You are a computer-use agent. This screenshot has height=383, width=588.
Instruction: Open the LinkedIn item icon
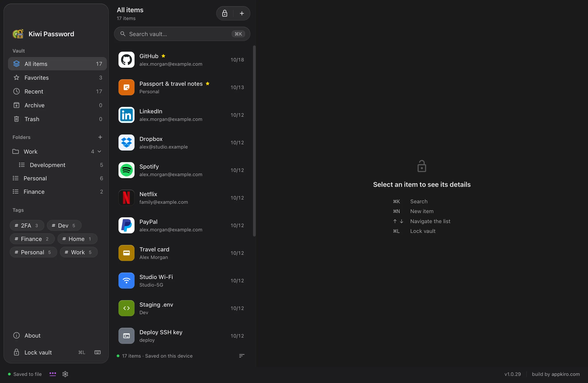pos(126,115)
